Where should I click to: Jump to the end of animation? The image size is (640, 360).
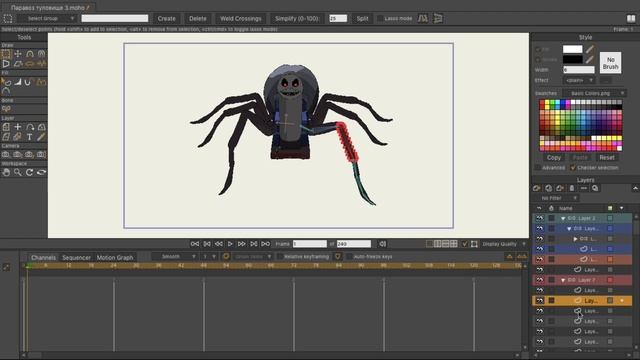pos(265,244)
